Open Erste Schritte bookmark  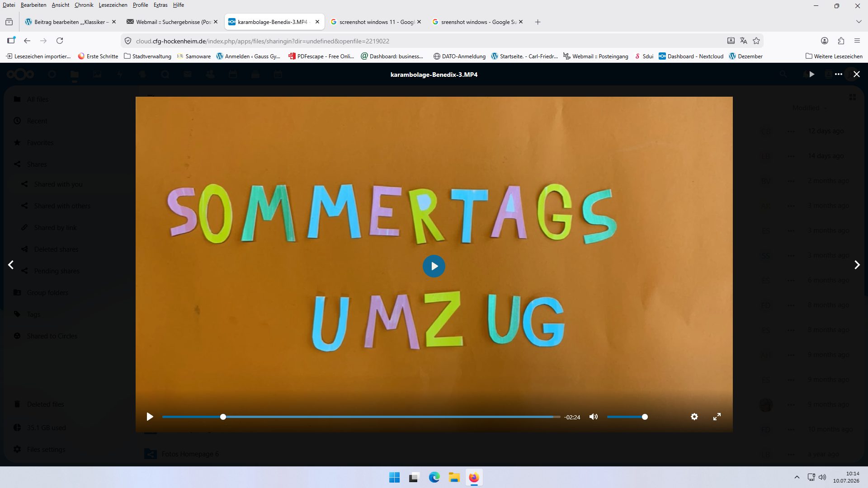pos(98,56)
